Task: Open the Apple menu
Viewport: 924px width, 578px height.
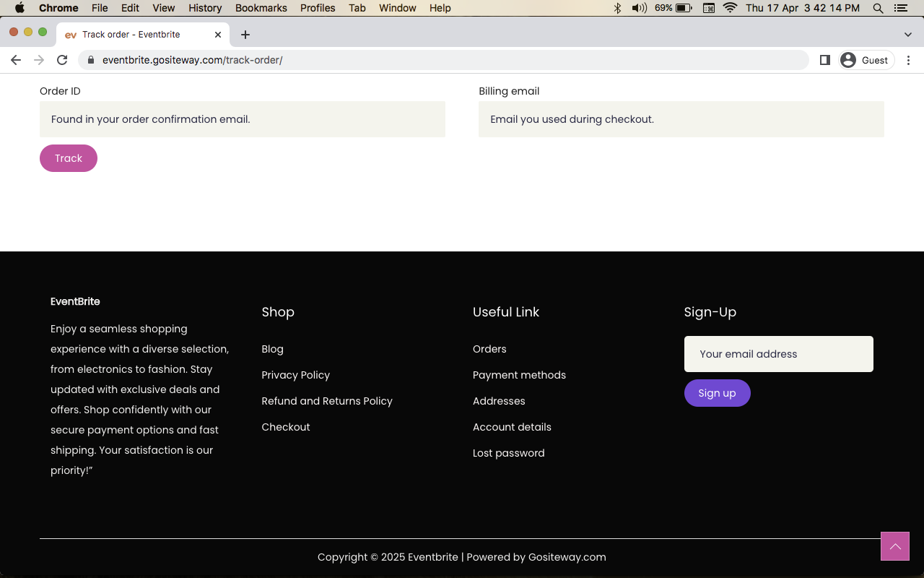Action: (19, 8)
